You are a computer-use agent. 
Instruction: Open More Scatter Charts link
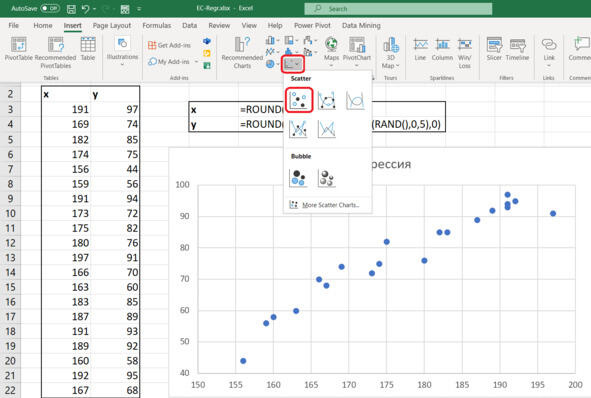[x=324, y=205]
